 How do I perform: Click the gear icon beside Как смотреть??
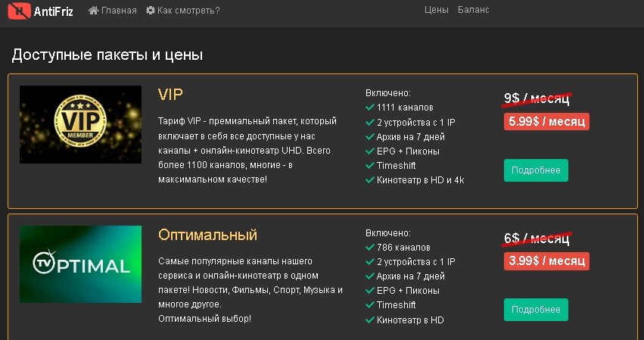151,11
